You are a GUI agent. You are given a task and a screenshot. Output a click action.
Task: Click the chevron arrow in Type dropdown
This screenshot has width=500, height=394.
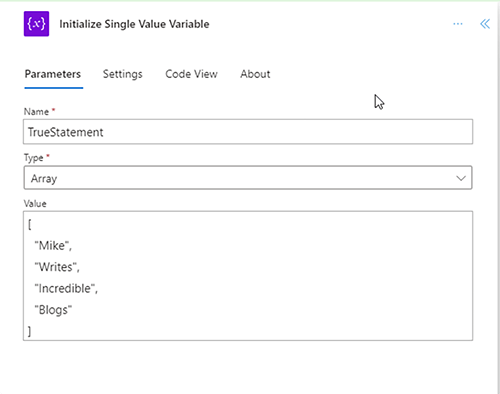461,178
